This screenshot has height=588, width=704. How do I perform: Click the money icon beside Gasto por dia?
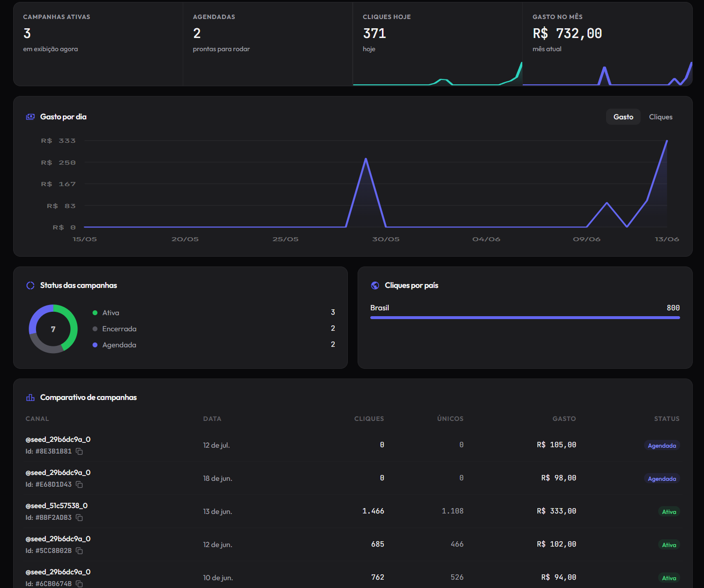30,117
